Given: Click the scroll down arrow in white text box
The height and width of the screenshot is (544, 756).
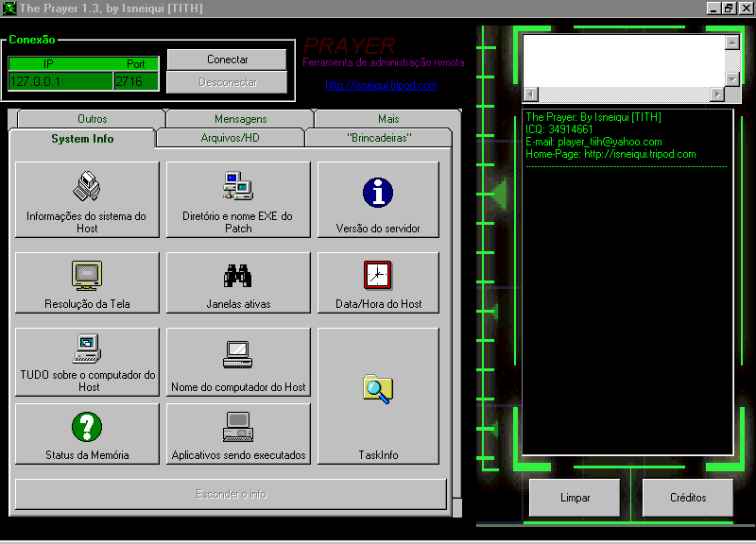Looking at the screenshot, I should (x=731, y=78).
